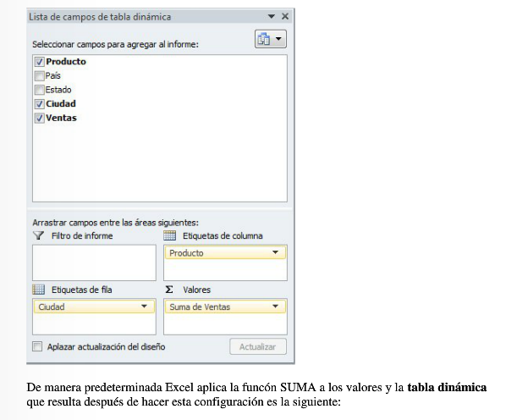The width and height of the screenshot is (517, 420).
Task: Close the pivot table field list pane
Action: pyautogui.click(x=285, y=16)
